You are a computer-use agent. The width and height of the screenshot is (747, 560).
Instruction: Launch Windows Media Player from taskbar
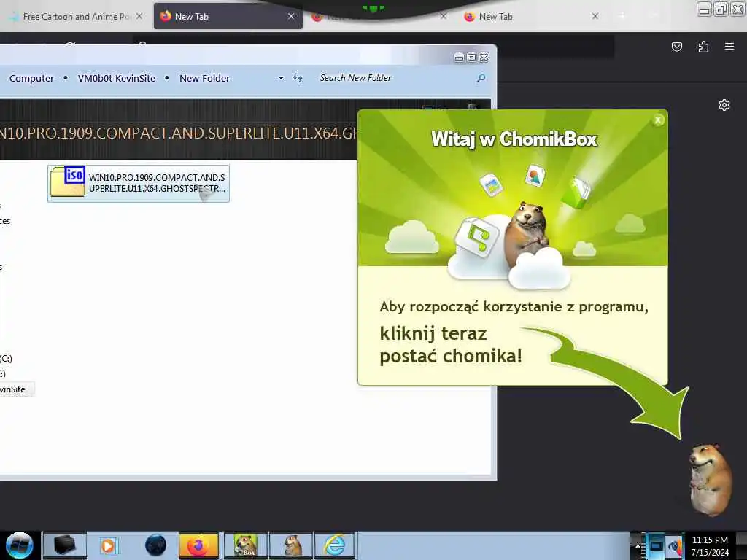pos(109,545)
